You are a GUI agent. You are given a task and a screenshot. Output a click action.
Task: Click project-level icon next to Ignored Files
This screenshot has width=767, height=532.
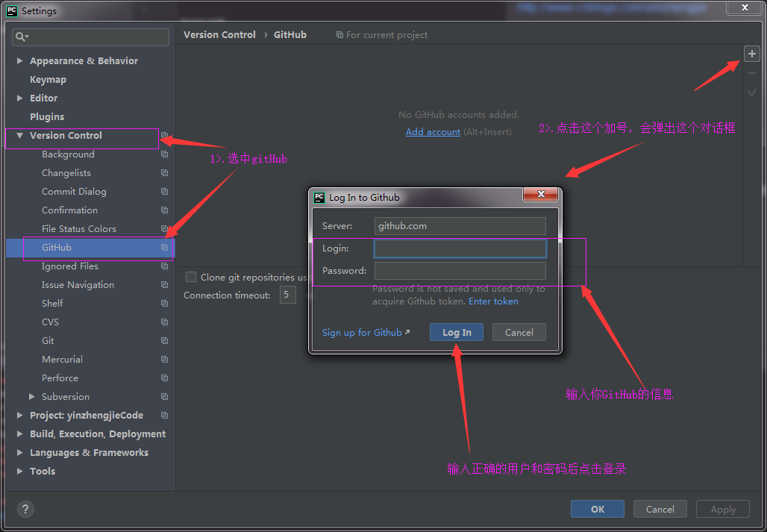click(164, 266)
